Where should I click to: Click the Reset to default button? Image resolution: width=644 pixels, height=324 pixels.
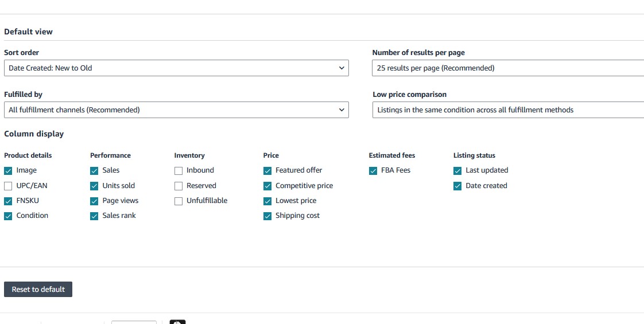point(38,289)
